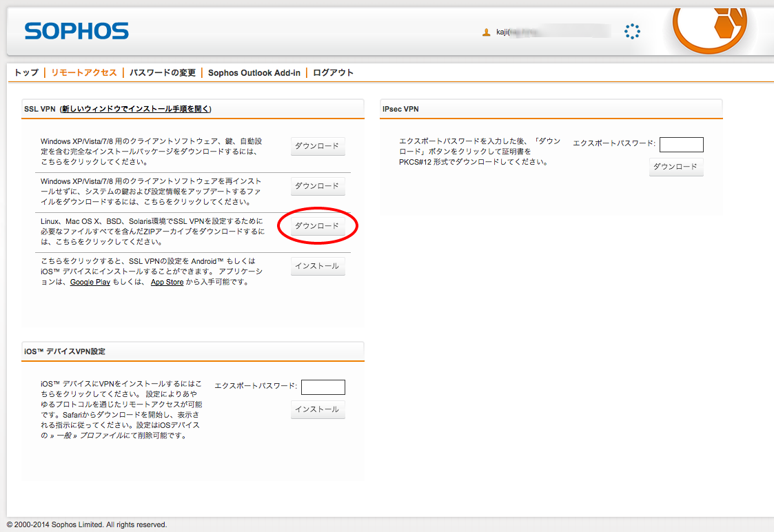The image size is (774, 532).
Task: Click the PKCS#12 export instruction text
Action: pos(480,152)
